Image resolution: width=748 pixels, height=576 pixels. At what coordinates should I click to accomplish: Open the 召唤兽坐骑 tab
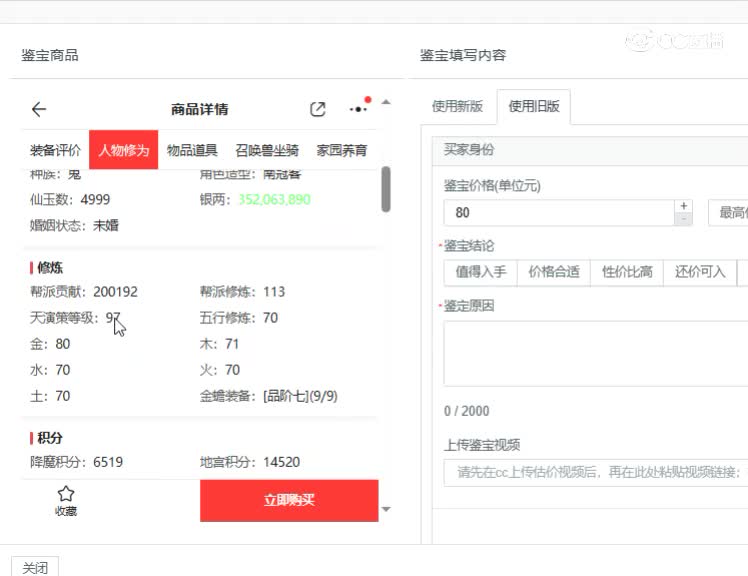pos(267,151)
